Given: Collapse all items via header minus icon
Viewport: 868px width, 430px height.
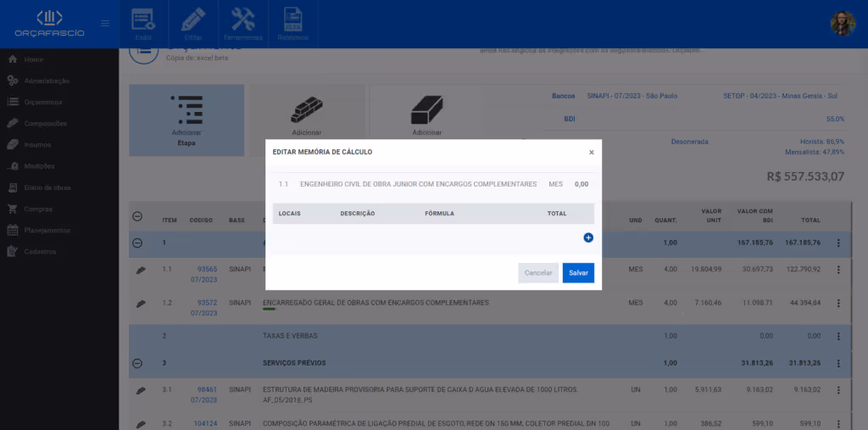Looking at the screenshot, I should click(x=137, y=216).
